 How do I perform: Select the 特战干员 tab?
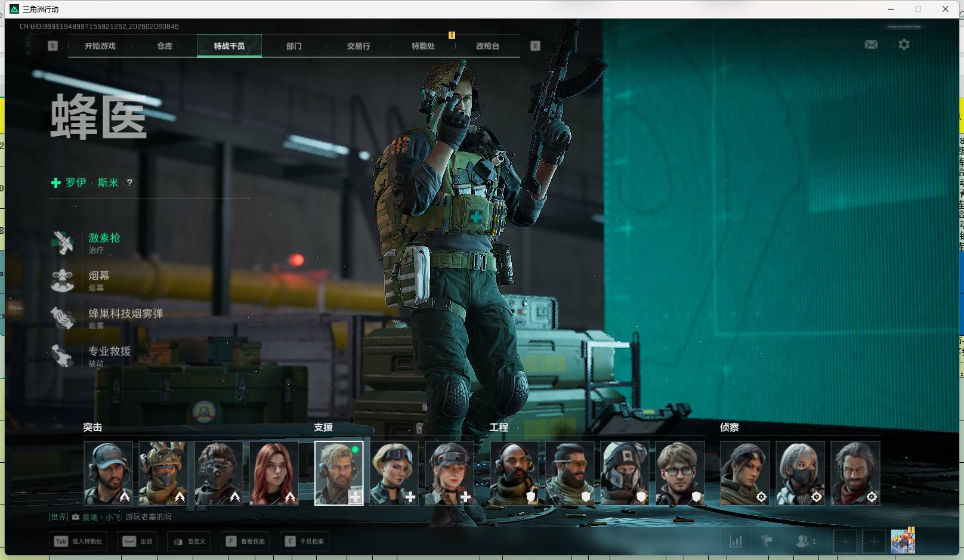tap(229, 46)
